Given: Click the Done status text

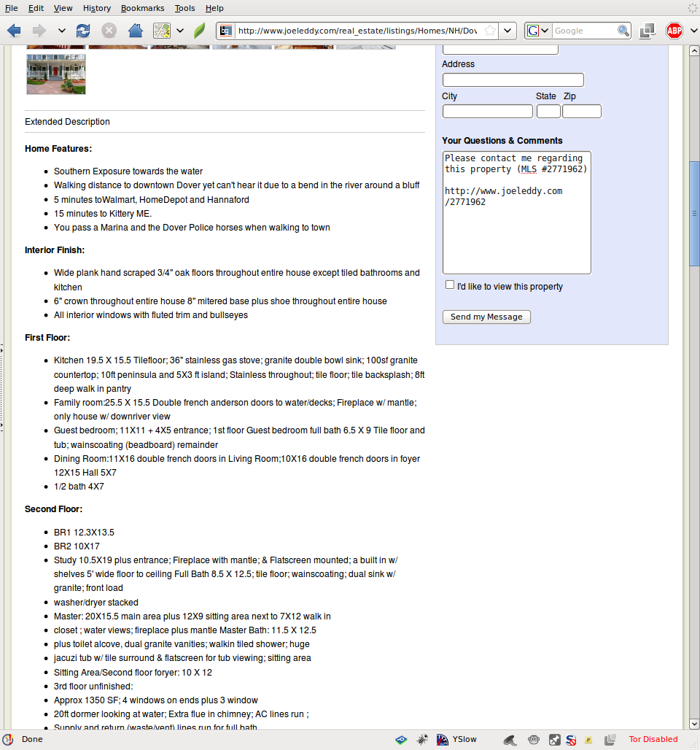Looking at the screenshot, I should tap(32, 740).
